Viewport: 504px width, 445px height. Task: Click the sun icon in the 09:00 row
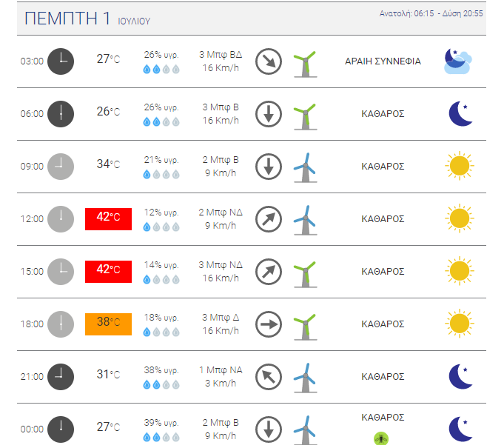[x=460, y=166]
